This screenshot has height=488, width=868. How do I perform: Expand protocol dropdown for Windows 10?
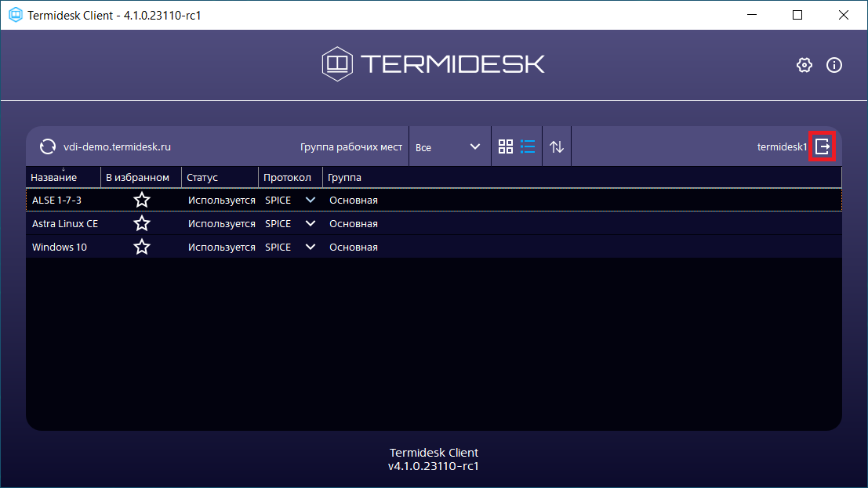click(311, 248)
